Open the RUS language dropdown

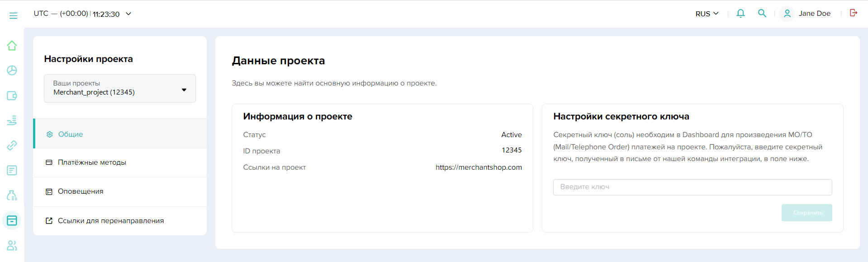[x=707, y=14]
